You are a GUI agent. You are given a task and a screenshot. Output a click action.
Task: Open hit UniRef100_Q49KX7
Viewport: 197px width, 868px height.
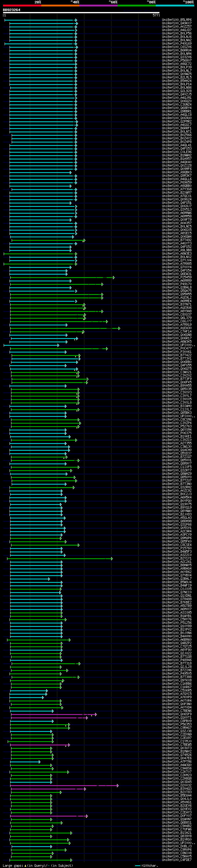coord(177,23)
